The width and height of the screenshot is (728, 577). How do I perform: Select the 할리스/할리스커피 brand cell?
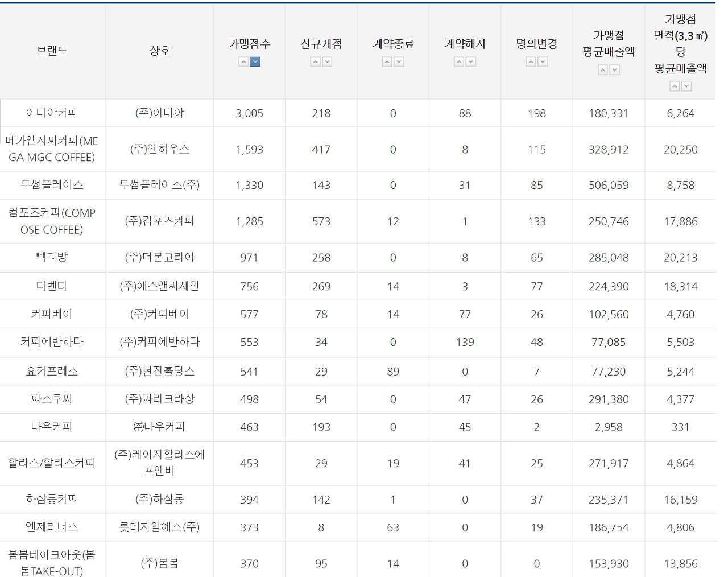coord(52,463)
